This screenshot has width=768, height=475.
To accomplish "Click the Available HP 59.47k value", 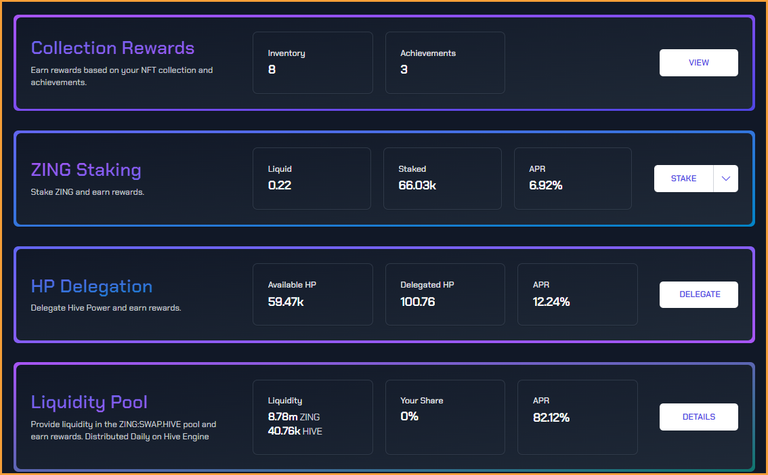I will (x=286, y=302).
